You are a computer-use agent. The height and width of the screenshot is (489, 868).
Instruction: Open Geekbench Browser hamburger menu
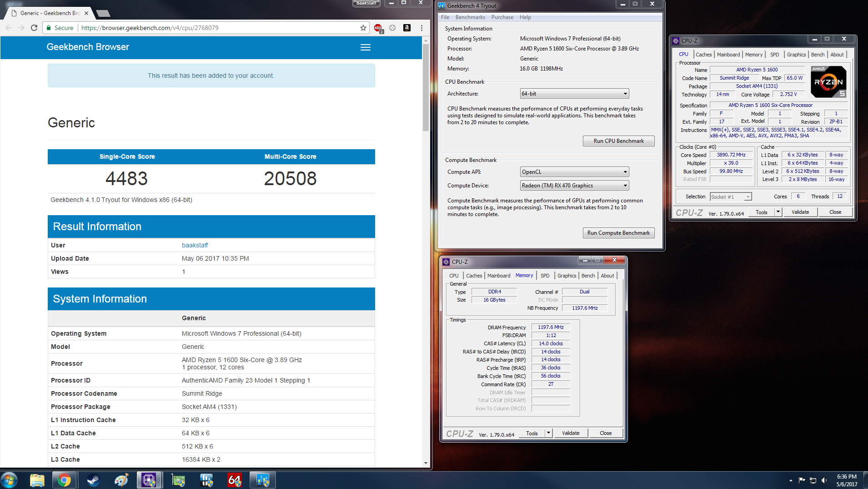(366, 47)
